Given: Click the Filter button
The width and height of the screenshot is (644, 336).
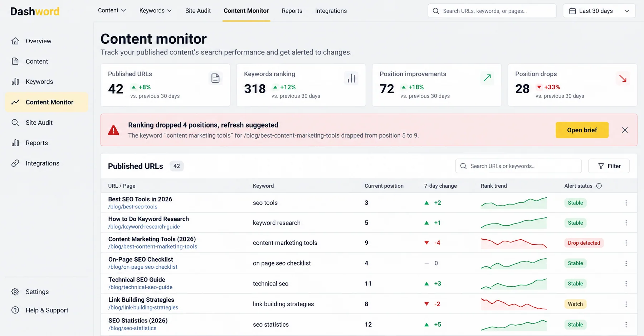Looking at the screenshot, I should click(x=609, y=166).
